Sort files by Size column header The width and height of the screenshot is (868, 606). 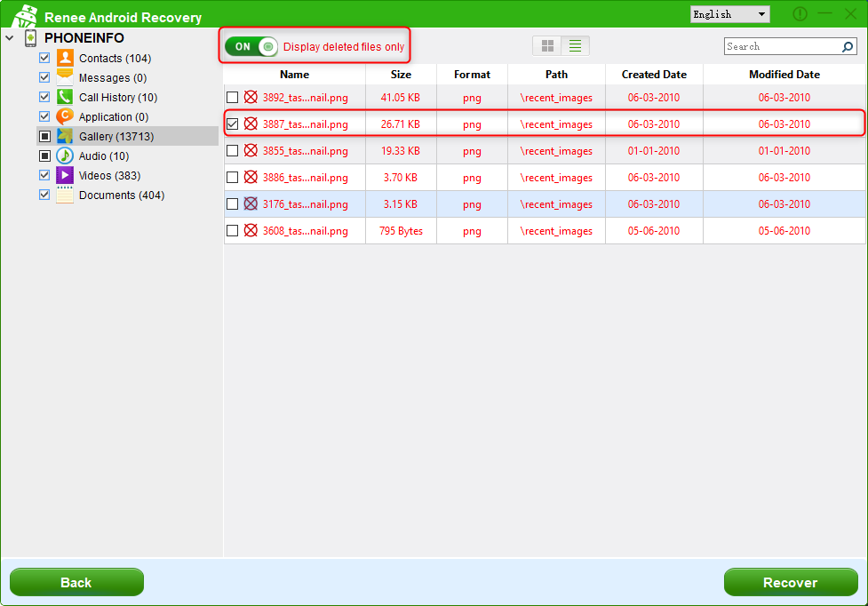coord(401,75)
